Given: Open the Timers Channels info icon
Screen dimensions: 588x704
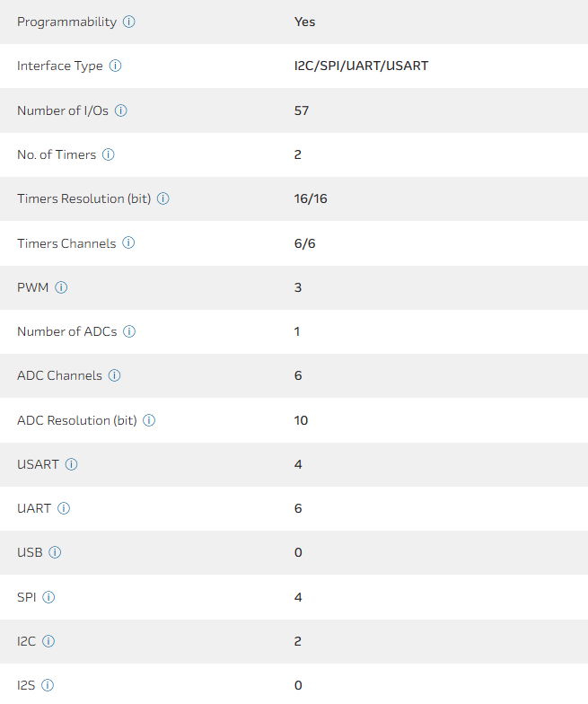Looking at the screenshot, I should (x=128, y=243).
